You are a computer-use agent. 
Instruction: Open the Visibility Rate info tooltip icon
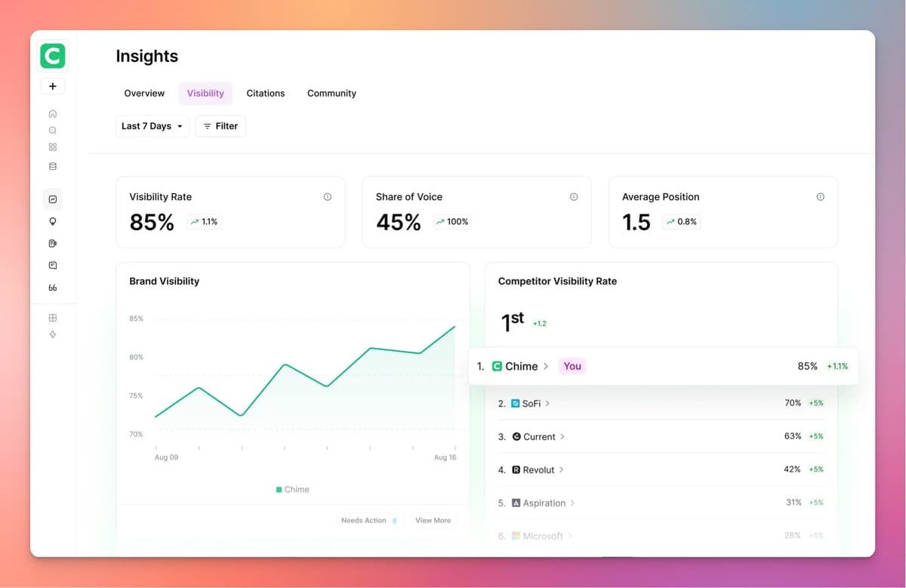pos(328,196)
